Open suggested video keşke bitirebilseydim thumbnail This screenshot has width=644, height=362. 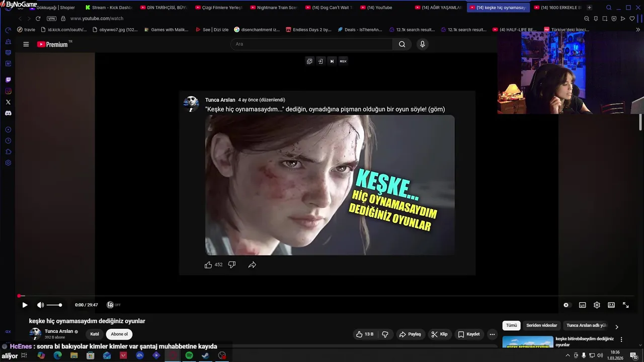528,342
